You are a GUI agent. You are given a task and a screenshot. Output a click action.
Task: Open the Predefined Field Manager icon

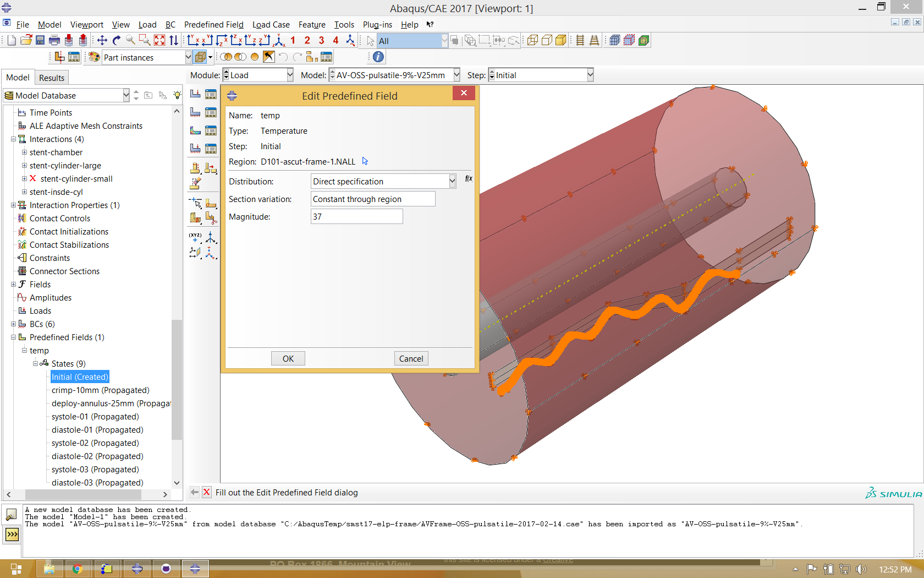tap(211, 130)
